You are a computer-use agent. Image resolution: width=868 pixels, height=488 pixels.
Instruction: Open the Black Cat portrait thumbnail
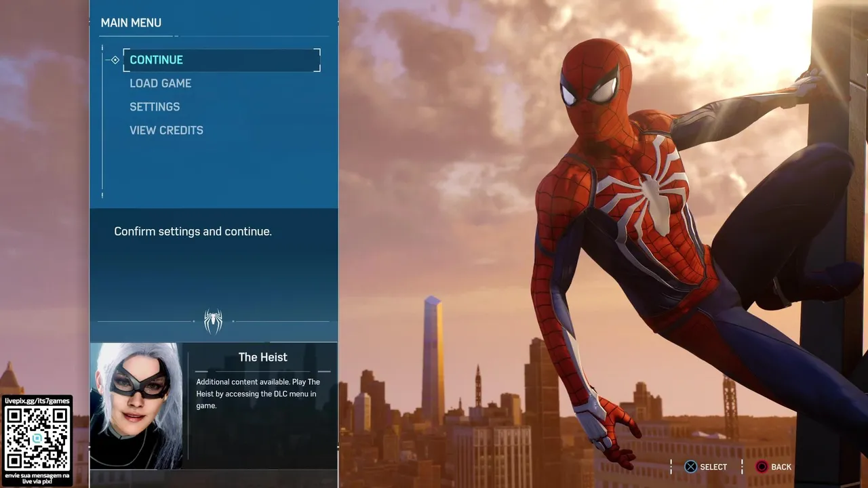(137, 406)
